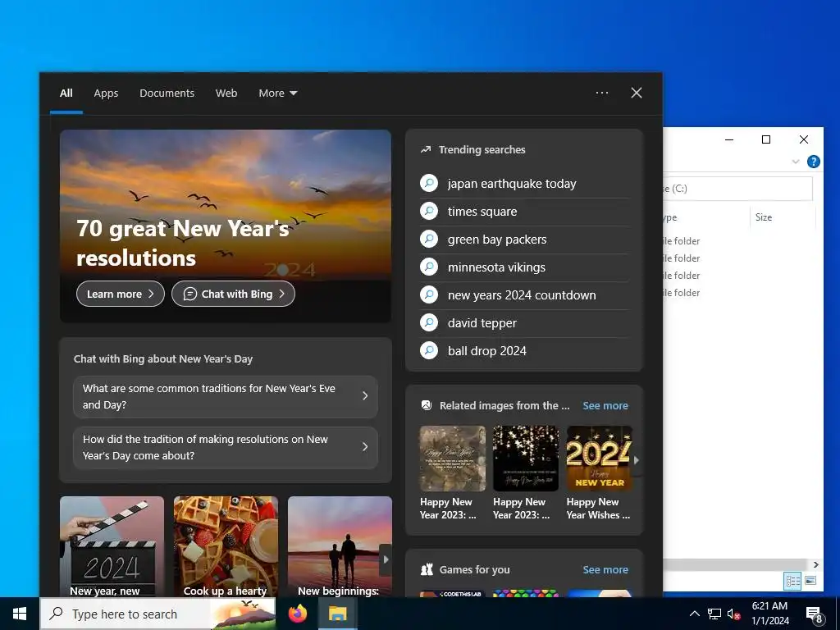Viewport: 840px width, 630px height.
Task: Close the search panel with X
Action: click(x=637, y=93)
